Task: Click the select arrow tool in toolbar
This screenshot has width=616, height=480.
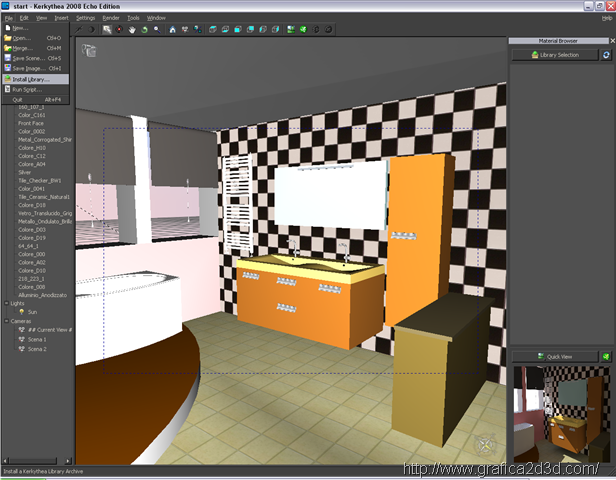Action: pos(107,29)
